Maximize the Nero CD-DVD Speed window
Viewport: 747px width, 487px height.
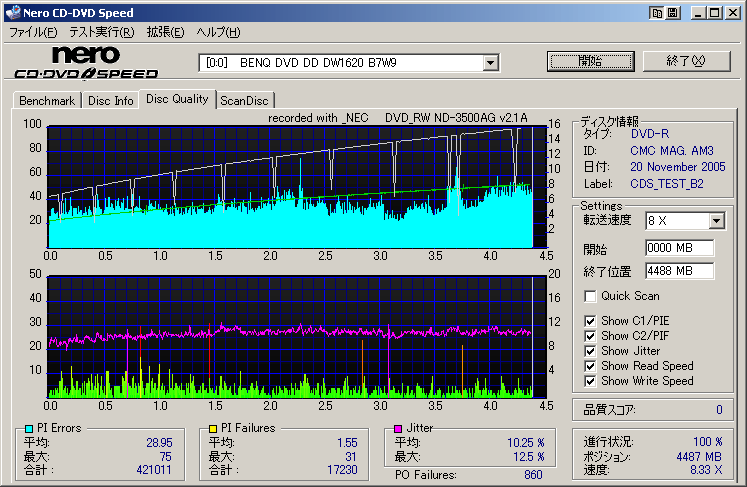(715, 13)
